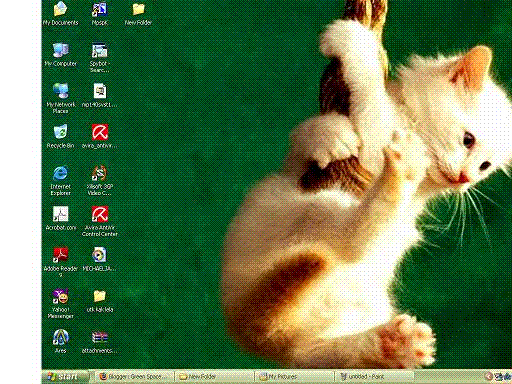Image resolution: width=512 pixels, height=384 pixels.
Task: Select the My Computer icon
Action: (60, 55)
